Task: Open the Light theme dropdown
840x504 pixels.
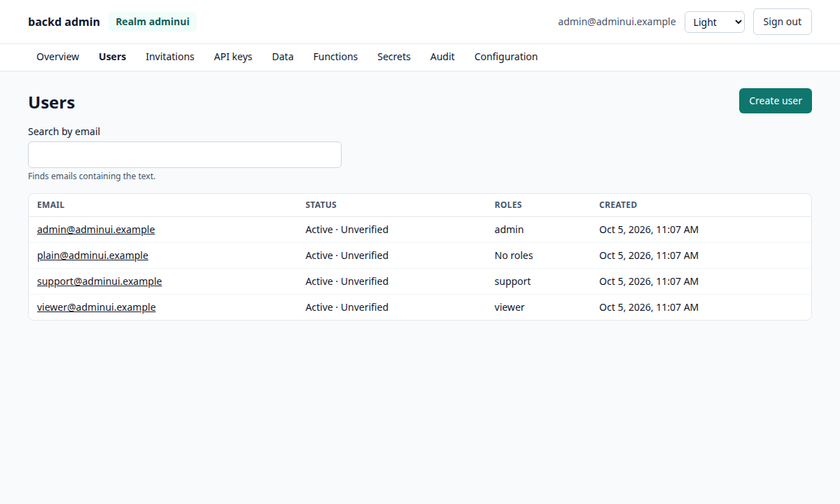Action: [x=714, y=22]
